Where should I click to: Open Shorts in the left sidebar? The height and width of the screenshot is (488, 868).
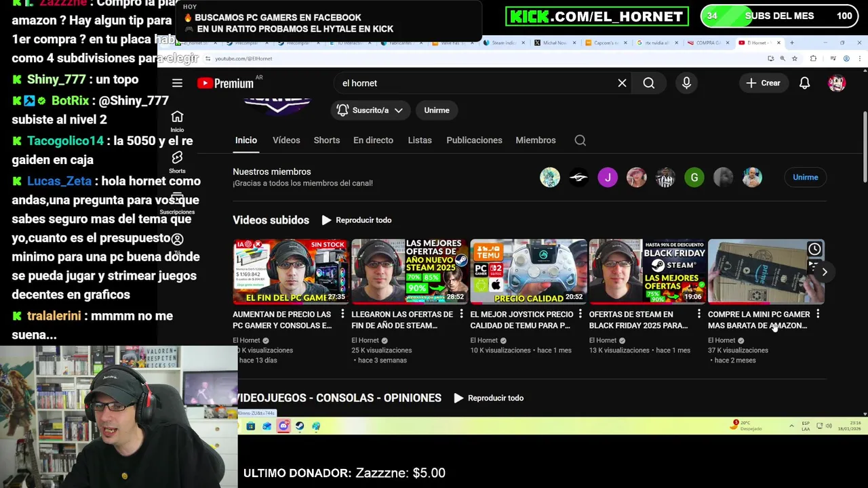tap(177, 162)
